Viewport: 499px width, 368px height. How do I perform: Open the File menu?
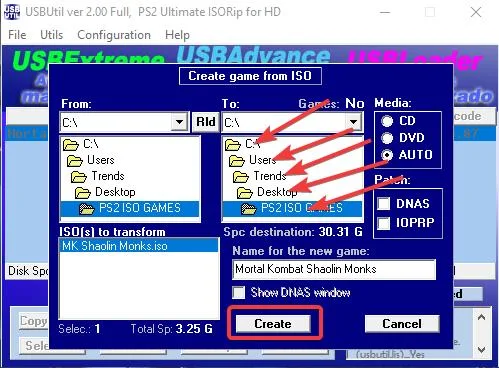pyautogui.click(x=17, y=35)
